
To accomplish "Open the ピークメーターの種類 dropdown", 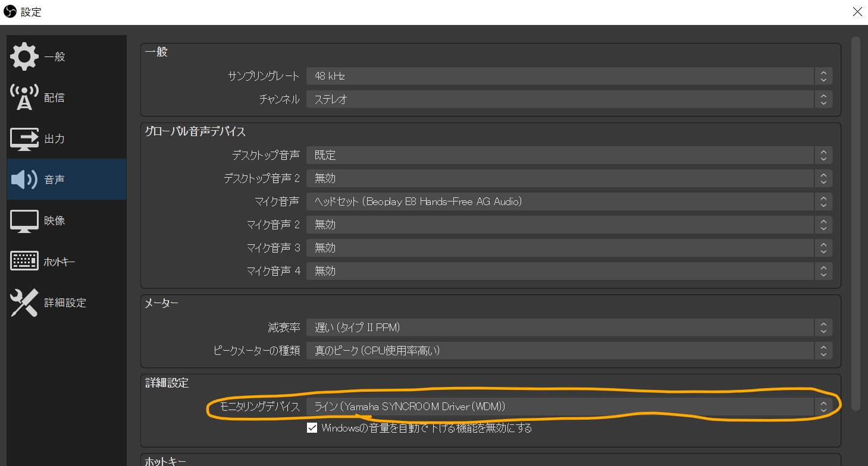I will (x=569, y=351).
